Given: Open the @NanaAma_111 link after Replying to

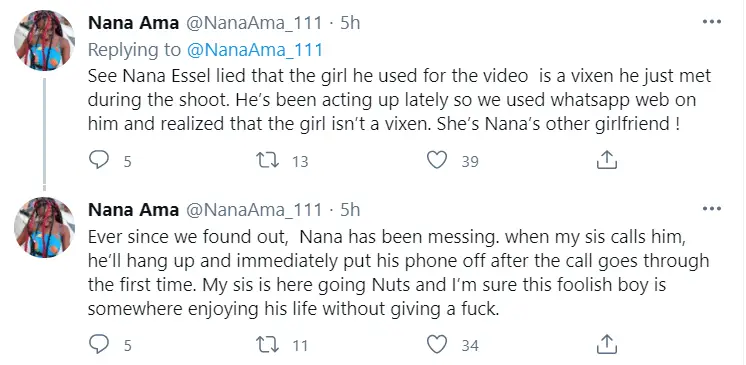Looking at the screenshot, I should pos(255,50).
